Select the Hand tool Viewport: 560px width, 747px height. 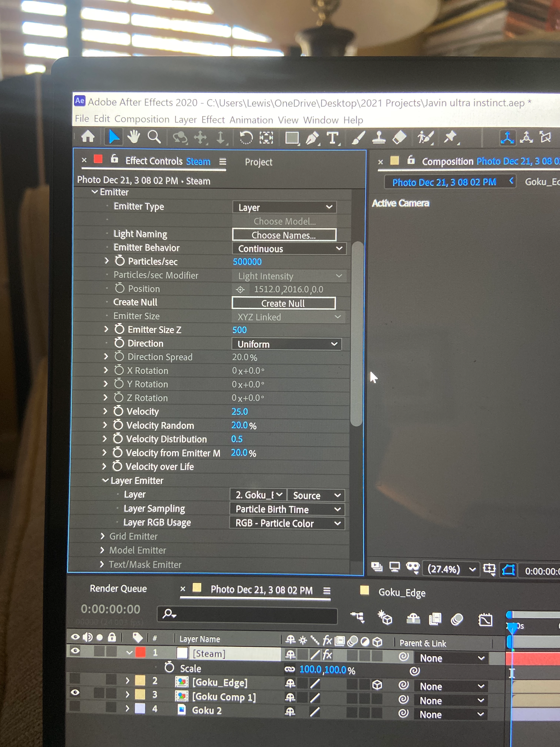pyautogui.click(x=134, y=137)
